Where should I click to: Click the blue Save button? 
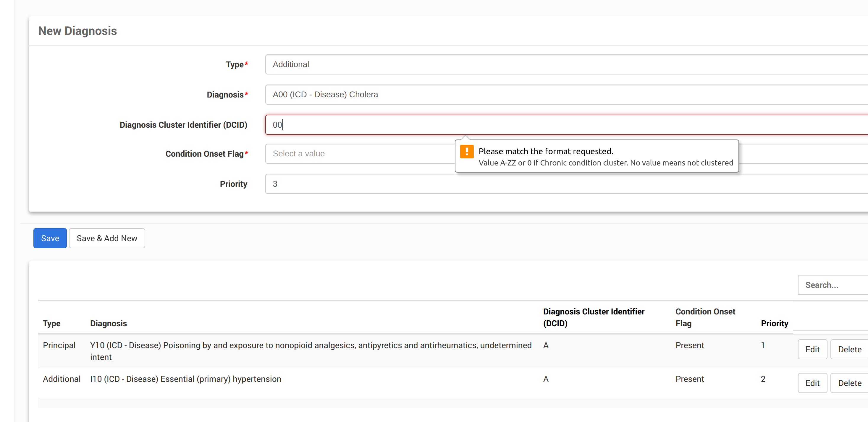click(50, 238)
